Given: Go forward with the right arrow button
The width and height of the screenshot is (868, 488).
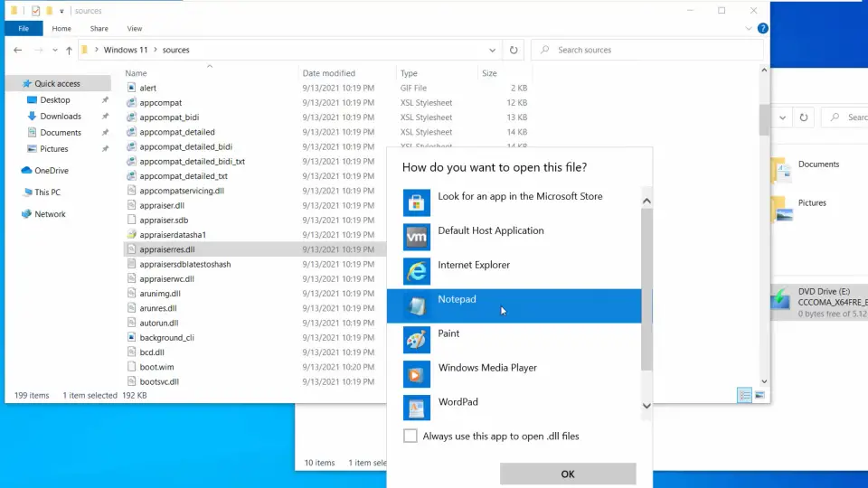Looking at the screenshot, I should pyautogui.click(x=38, y=50).
